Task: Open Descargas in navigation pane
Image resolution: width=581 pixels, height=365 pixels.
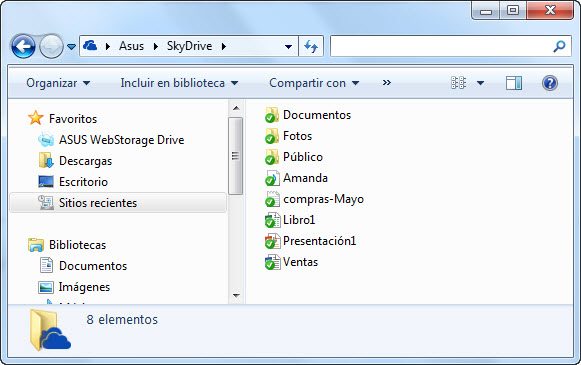Action: coord(85,161)
